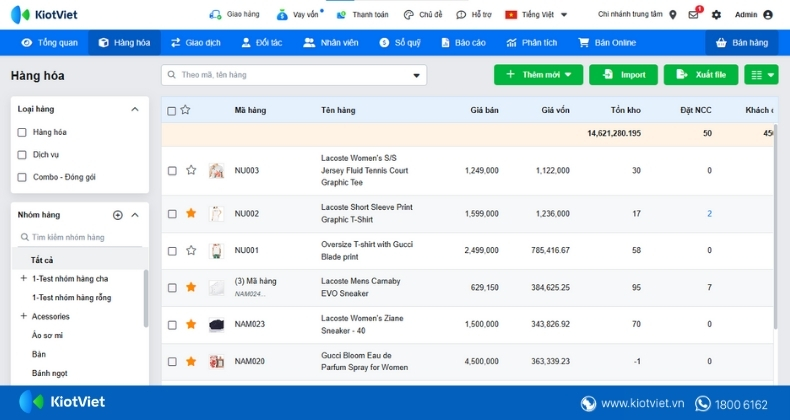This screenshot has height=420, width=790.
Task: Expand the Acessories product group
Action: [x=23, y=316]
